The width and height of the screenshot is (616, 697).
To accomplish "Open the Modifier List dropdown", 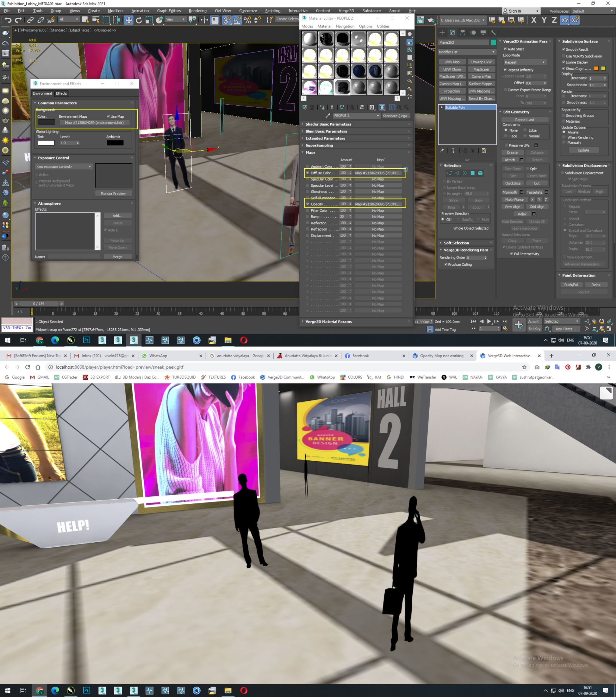I will pyautogui.click(x=467, y=52).
